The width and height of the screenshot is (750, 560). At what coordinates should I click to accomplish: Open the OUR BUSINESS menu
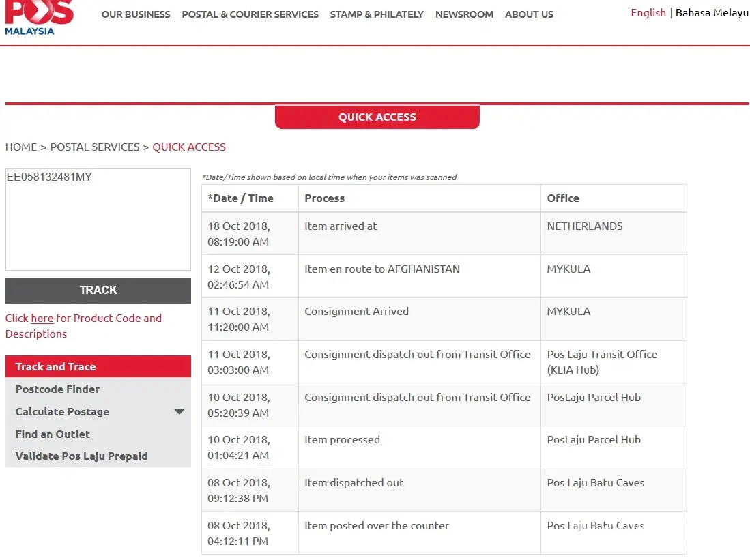(x=136, y=14)
